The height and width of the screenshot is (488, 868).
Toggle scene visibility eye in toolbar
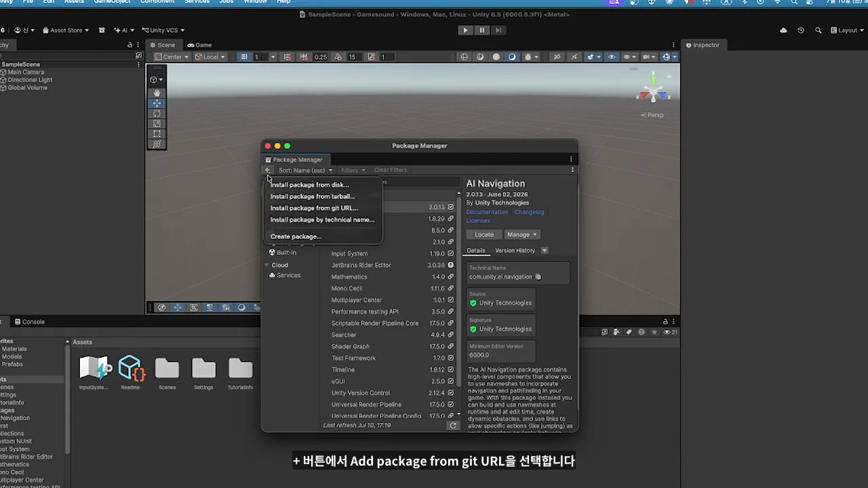click(x=612, y=57)
